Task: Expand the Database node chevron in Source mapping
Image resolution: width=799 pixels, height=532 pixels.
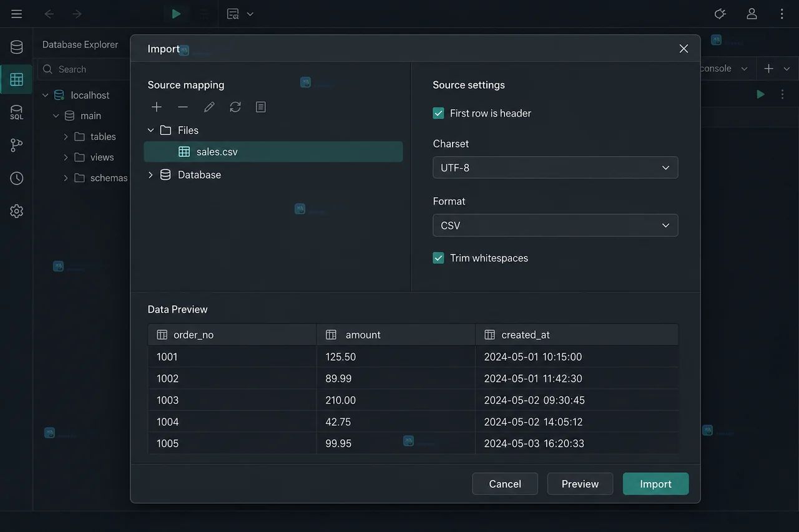Action: pos(150,175)
